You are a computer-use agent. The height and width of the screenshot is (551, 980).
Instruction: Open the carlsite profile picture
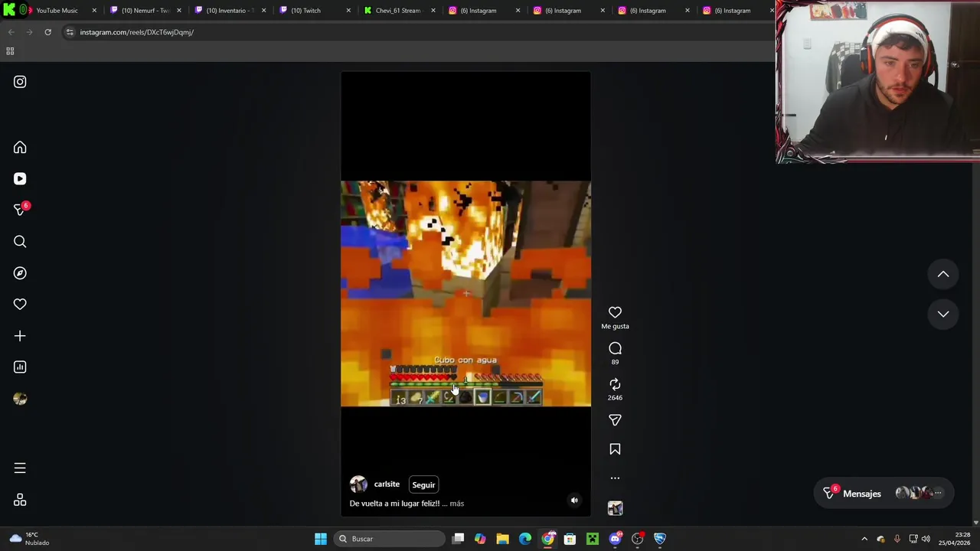tap(358, 484)
